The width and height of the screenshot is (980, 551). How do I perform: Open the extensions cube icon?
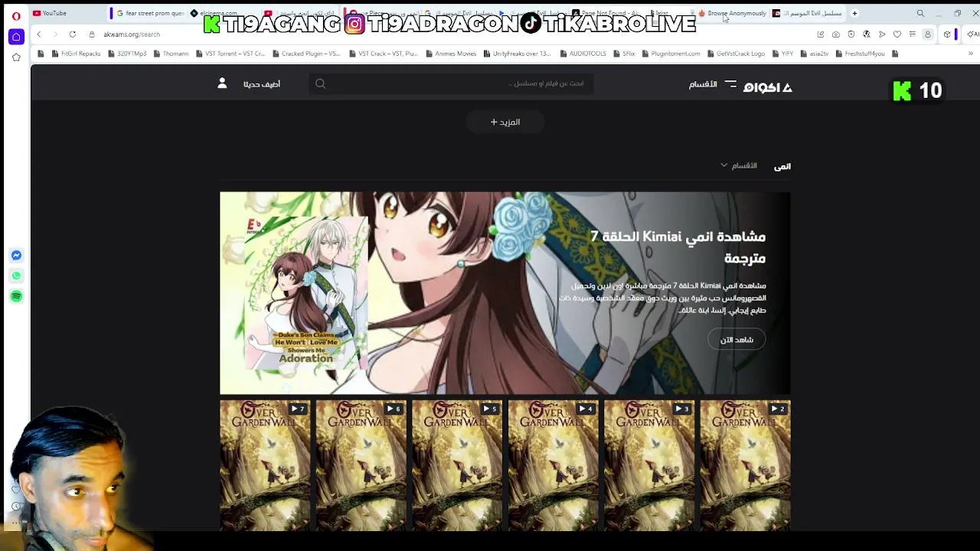click(947, 34)
